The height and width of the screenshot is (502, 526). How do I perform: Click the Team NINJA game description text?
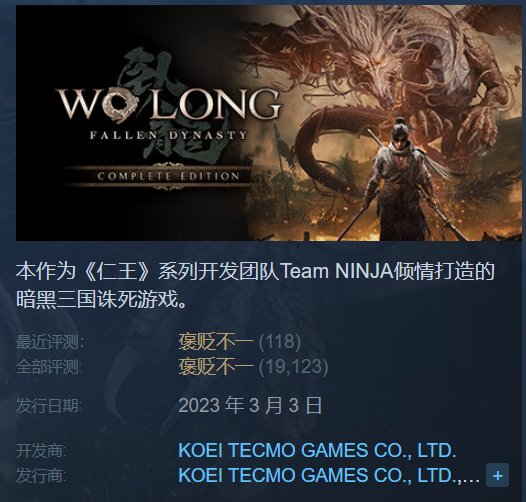[255, 285]
